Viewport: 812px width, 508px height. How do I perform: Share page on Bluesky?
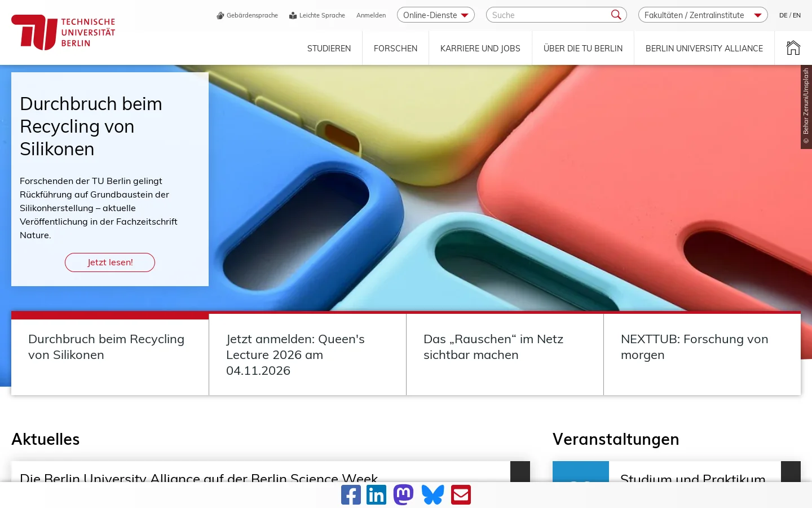[433, 495]
